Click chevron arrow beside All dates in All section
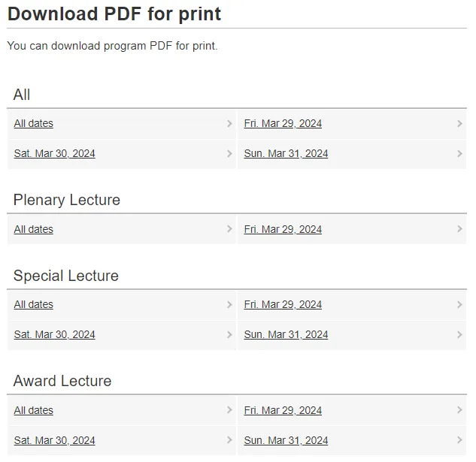The image size is (476, 462). 229,124
